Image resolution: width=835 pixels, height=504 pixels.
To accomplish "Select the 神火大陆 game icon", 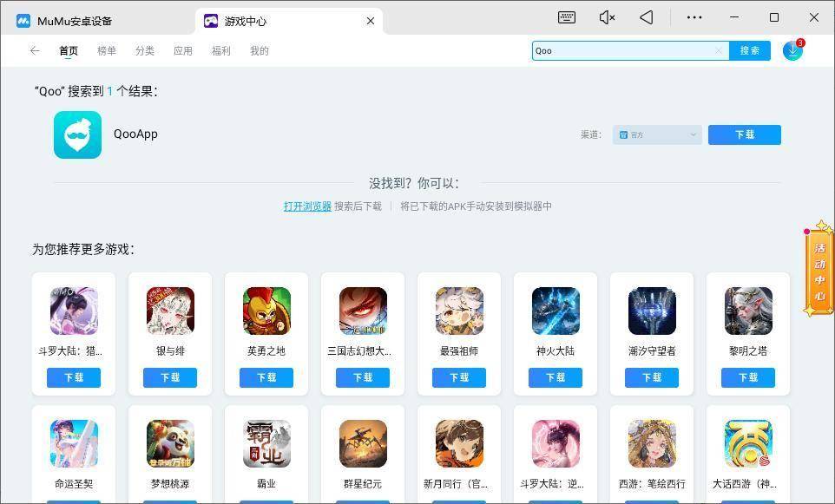I will coord(556,311).
